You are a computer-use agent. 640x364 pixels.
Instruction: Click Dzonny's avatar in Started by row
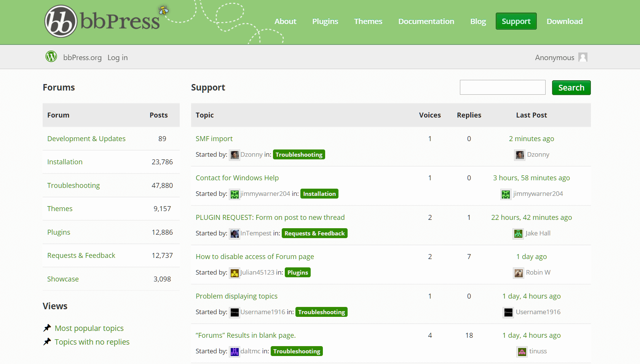click(x=235, y=155)
